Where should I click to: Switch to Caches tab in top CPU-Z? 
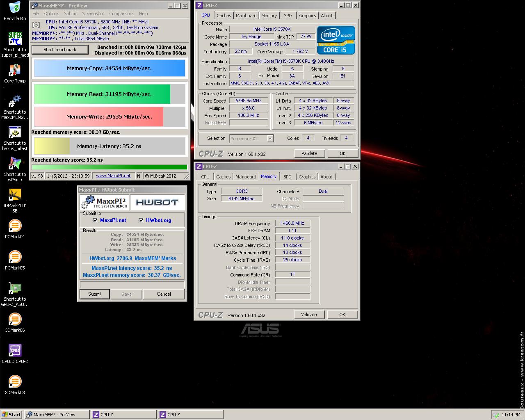pos(224,16)
